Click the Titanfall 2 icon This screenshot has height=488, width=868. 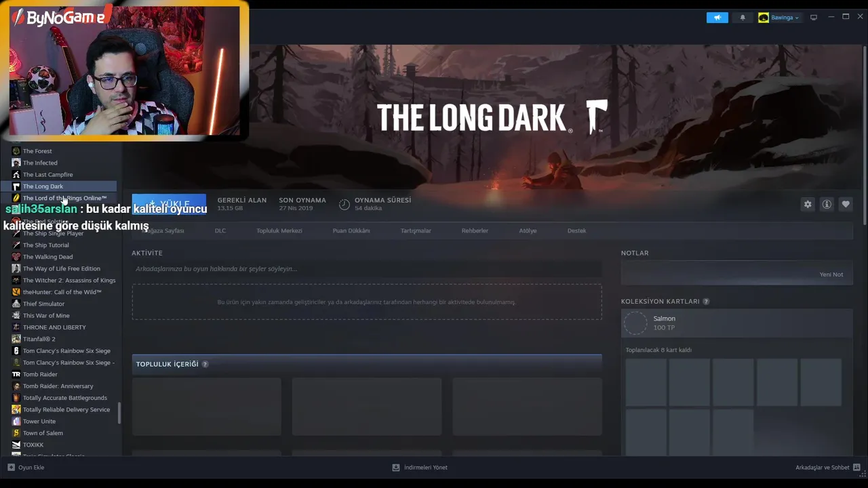(x=16, y=339)
